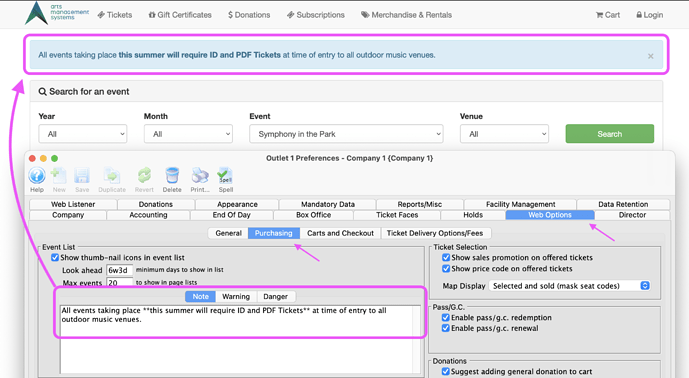Switch to the Donations preferences tab
Screen dimensions: 689x378
point(156,204)
